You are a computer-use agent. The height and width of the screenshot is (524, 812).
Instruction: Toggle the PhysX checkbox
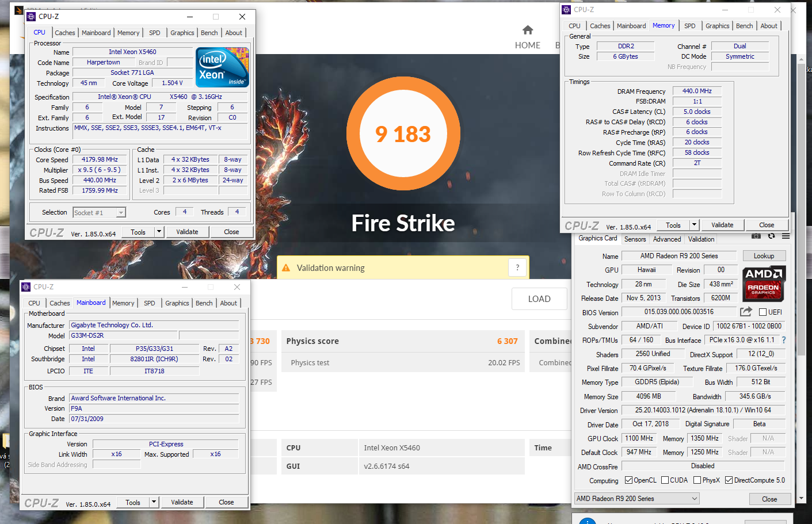click(697, 480)
